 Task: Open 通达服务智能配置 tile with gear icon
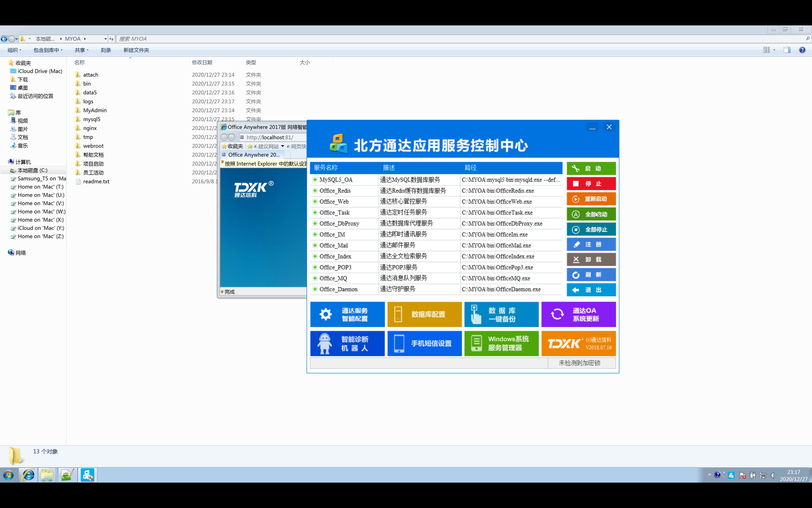(347, 314)
